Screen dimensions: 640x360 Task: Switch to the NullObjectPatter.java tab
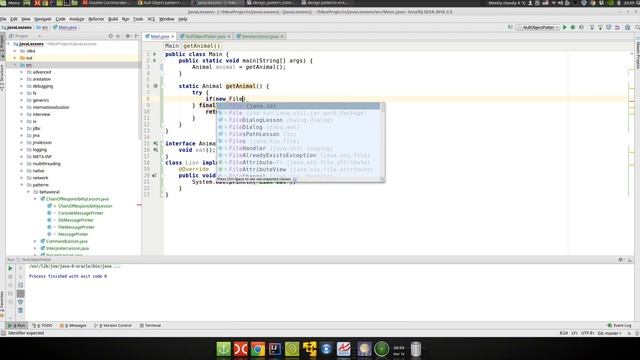pos(205,36)
